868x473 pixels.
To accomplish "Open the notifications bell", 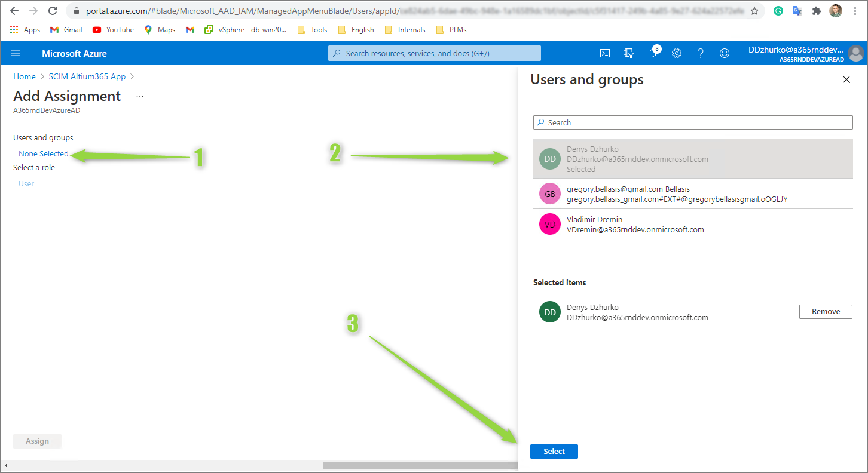I will (x=653, y=53).
